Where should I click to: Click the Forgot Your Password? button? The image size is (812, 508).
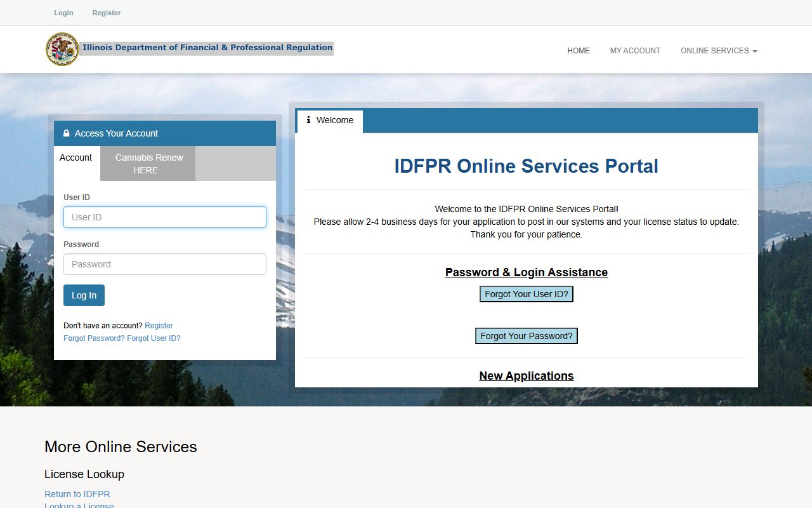pos(527,336)
